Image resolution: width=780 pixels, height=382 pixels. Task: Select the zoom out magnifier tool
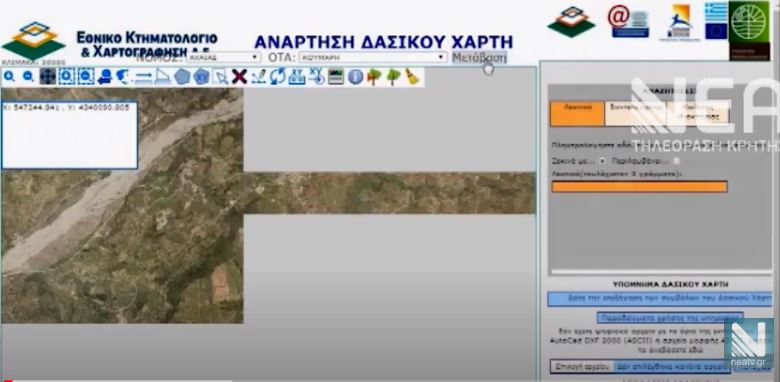coord(28,77)
